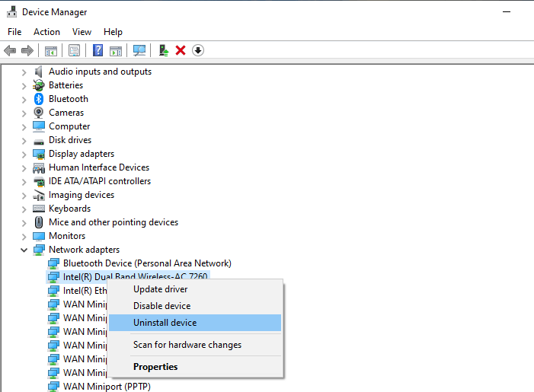534x392 pixels.
Task: Open the Properties toolbar icon
Action: 74,51
